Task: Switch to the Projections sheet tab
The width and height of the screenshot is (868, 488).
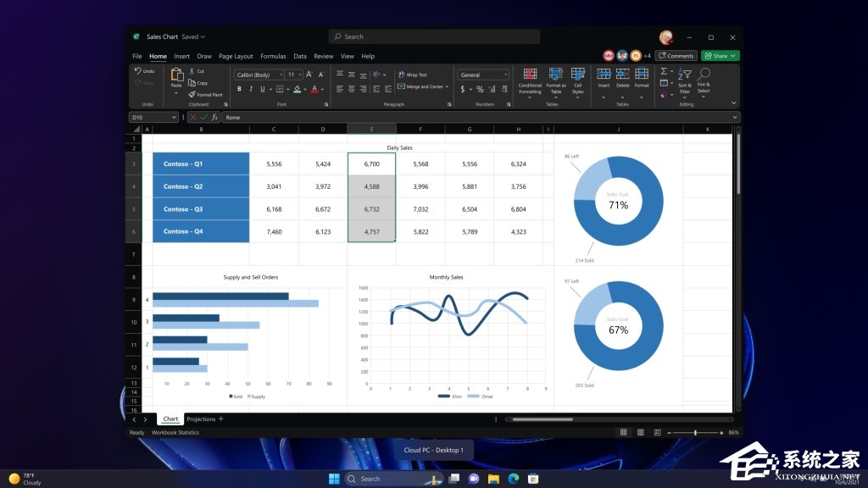Action: tap(201, 419)
